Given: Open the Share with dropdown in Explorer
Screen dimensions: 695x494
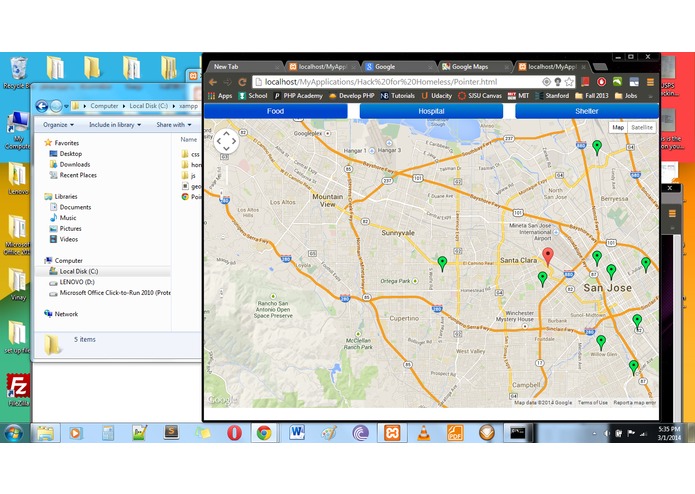Looking at the screenshot, I should (174, 125).
